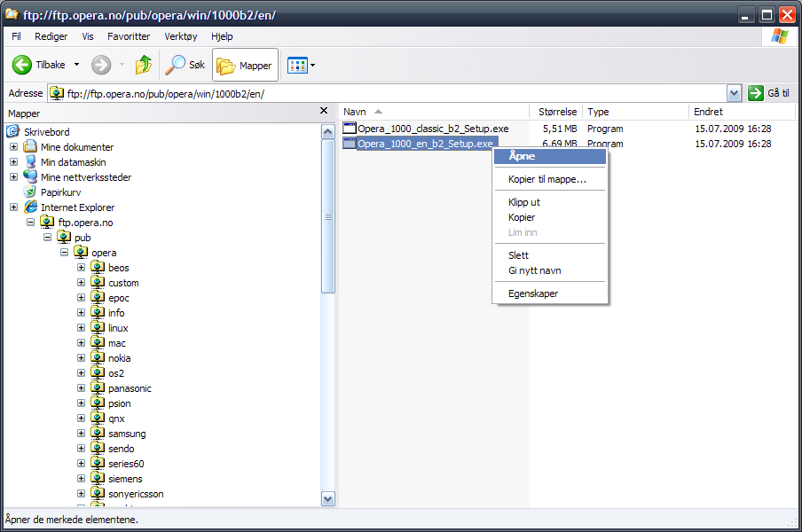Choose Åpne in the context menu

pos(550,156)
